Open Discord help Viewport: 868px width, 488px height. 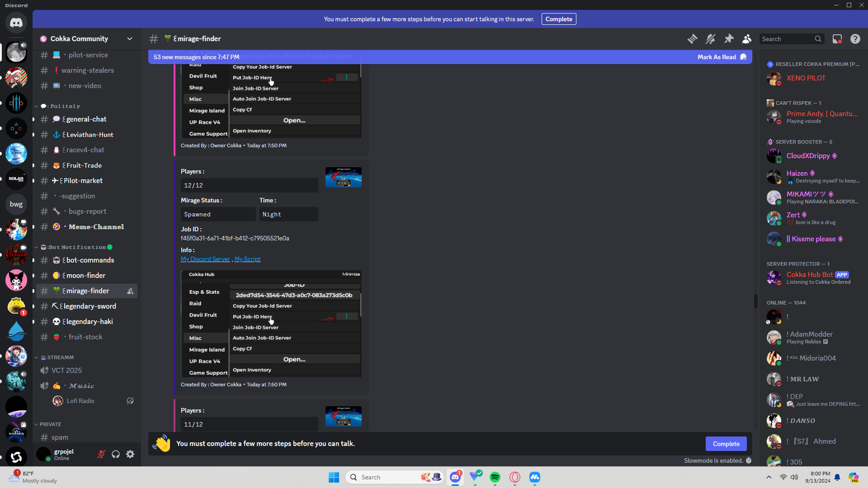(x=855, y=39)
